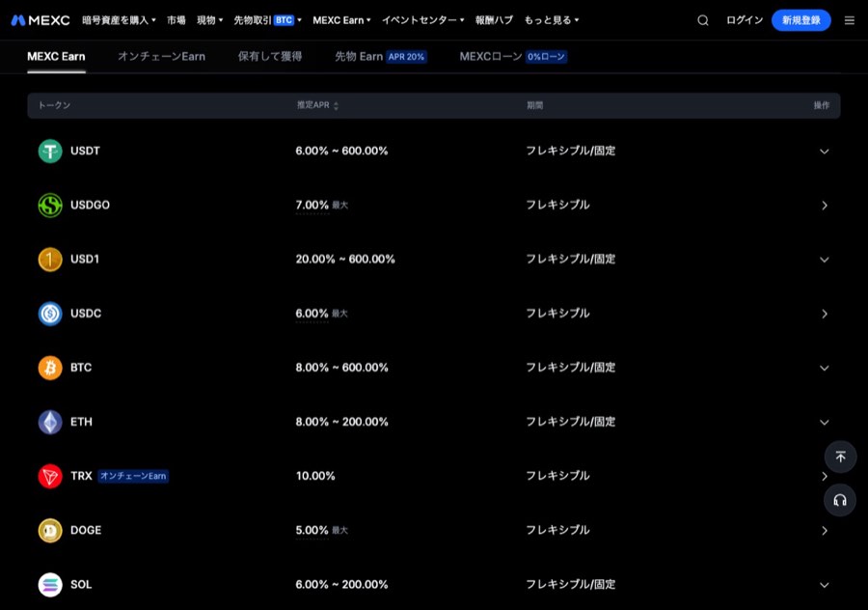Open the 現物 dropdown menu
This screenshot has height=610, width=868.
point(210,20)
